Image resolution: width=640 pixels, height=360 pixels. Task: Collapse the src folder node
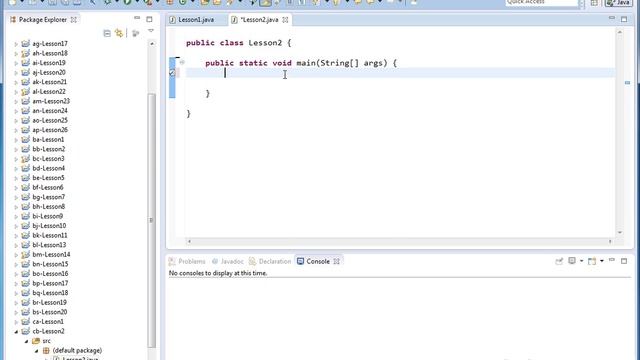click(26, 341)
